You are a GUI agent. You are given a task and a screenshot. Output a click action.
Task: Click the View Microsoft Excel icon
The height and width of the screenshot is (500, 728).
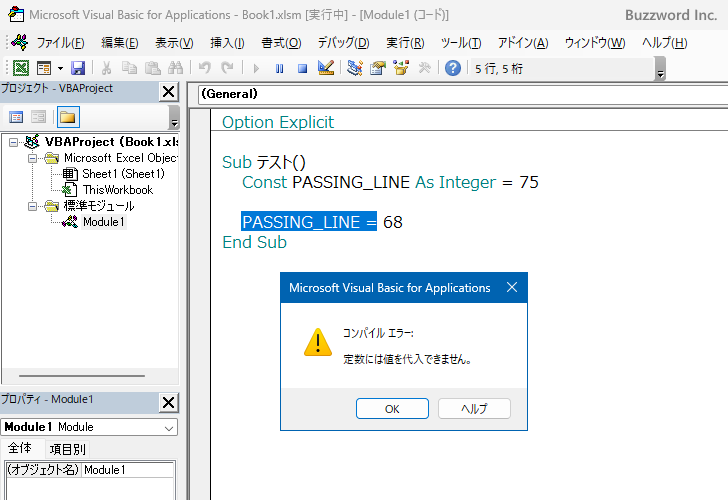coord(20,68)
